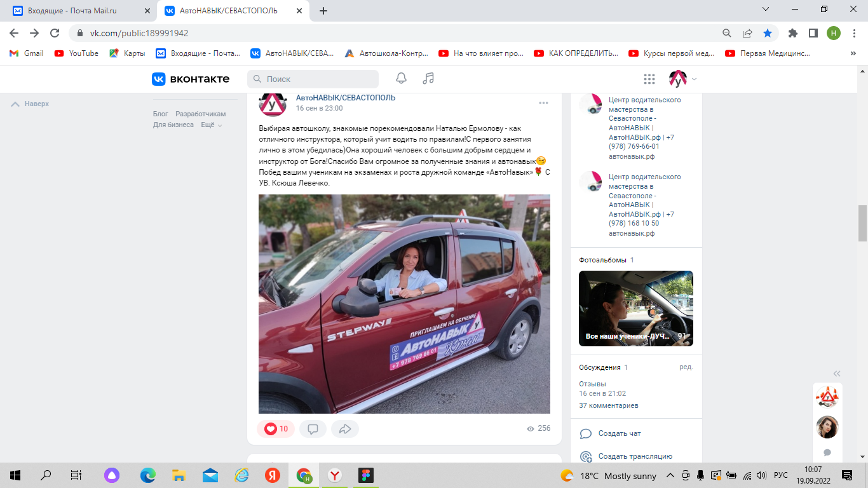Switch to the Mail.ru inbox tab
Image resolution: width=868 pixels, height=488 pixels.
[78, 10]
